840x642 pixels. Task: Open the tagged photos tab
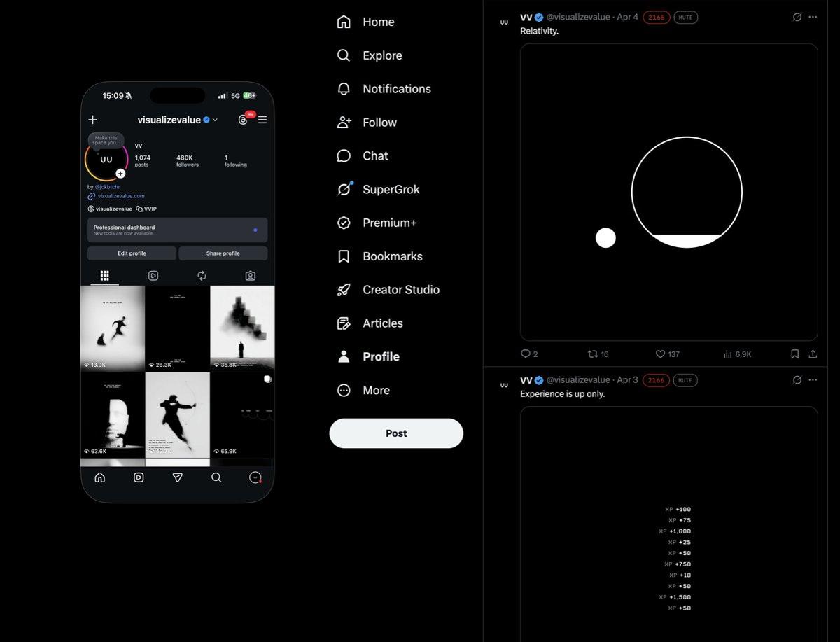tap(250, 276)
